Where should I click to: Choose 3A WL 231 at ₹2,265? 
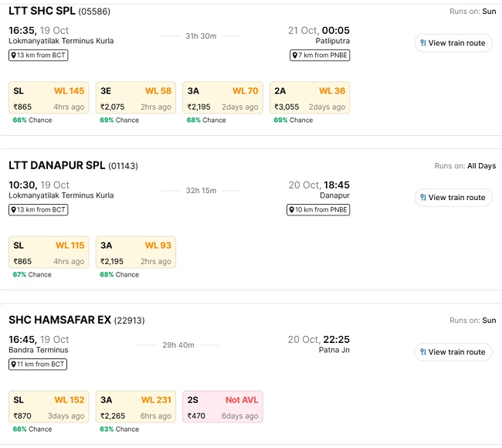pyautogui.click(x=136, y=407)
